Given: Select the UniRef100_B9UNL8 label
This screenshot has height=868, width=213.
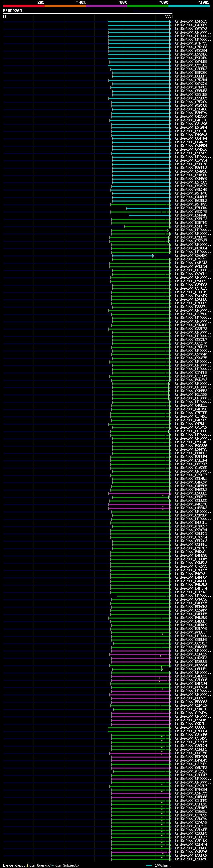Looking at the screenshot, I should (x=191, y=300).
